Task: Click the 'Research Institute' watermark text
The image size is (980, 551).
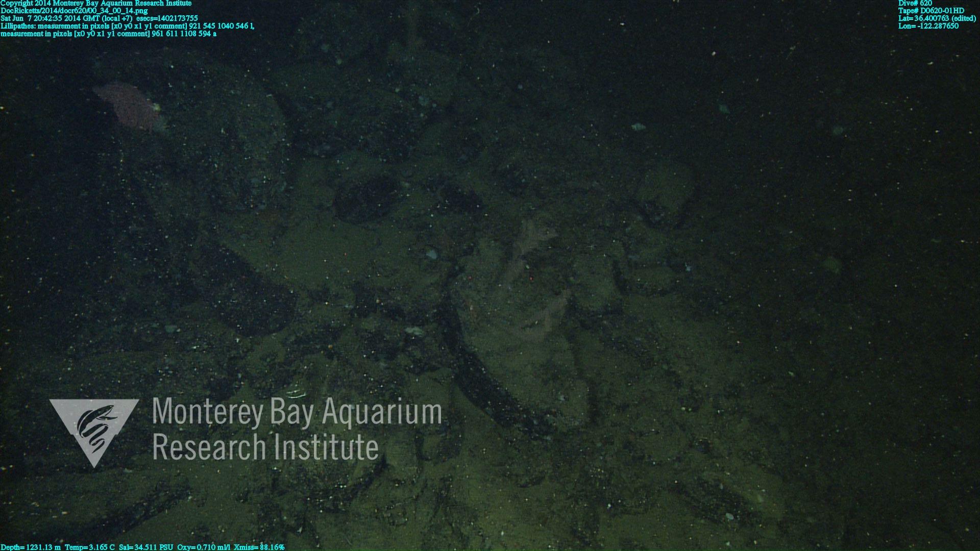Action: pos(265,447)
